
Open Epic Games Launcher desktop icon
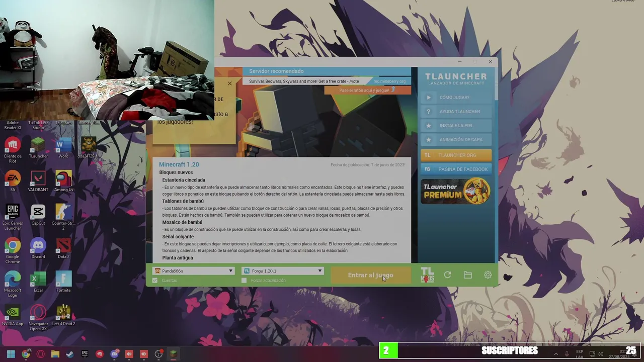click(x=13, y=217)
